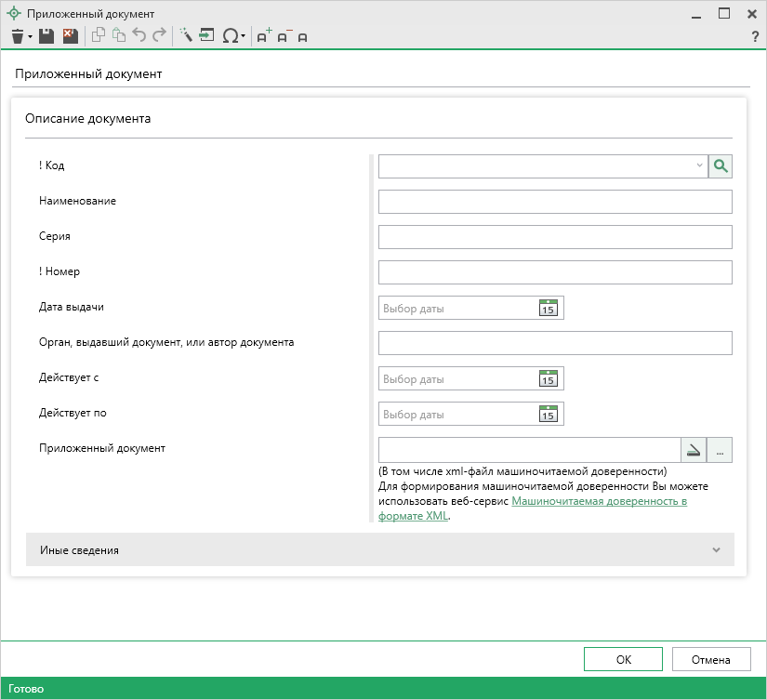This screenshot has width=767, height=700.
Task: Decrease font size with A- icon
Action: (x=284, y=36)
